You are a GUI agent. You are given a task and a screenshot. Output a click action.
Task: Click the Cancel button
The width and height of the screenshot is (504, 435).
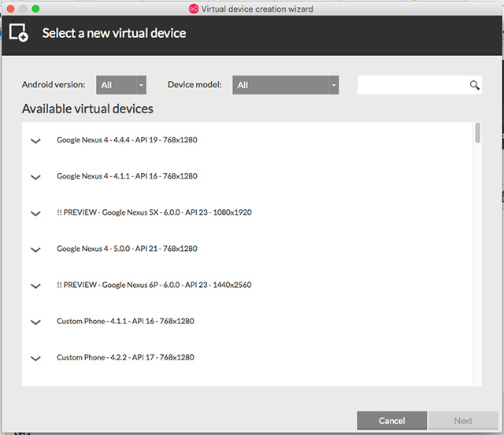(x=392, y=421)
